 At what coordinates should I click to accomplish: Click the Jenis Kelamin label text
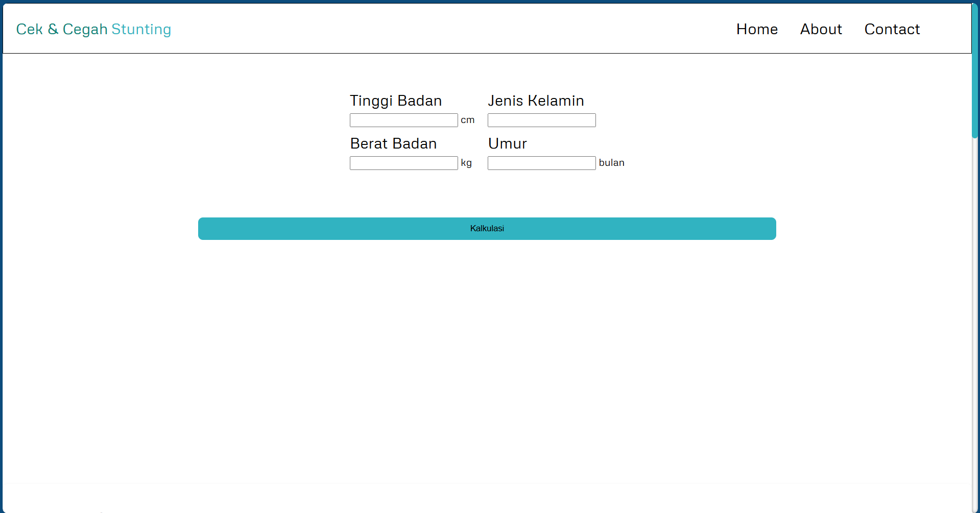tap(536, 101)
